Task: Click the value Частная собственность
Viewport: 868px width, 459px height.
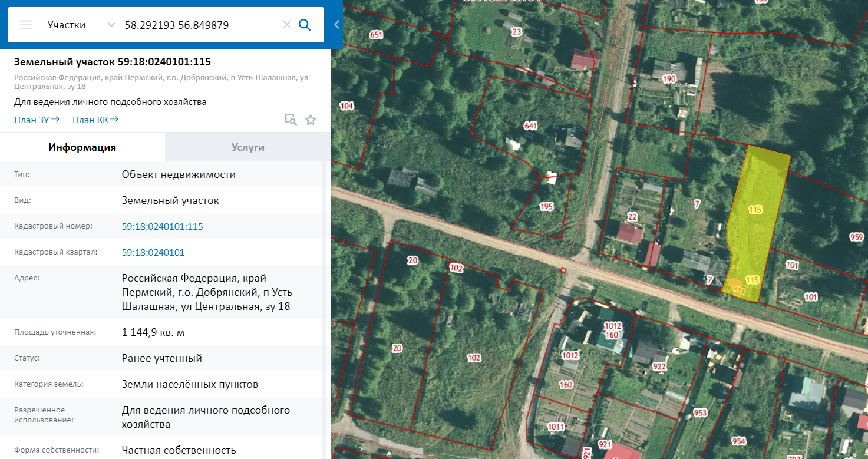Action: coord(179,450)
